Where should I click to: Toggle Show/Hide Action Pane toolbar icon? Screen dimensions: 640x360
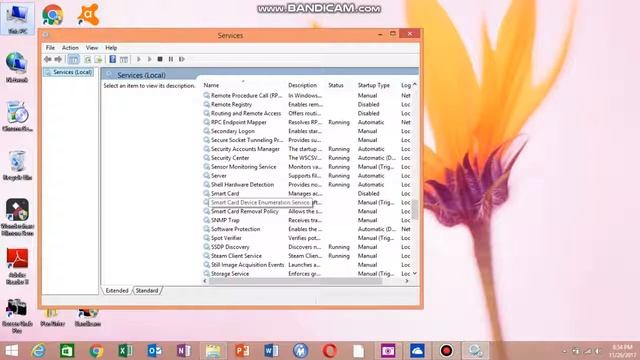click(124, 60)
